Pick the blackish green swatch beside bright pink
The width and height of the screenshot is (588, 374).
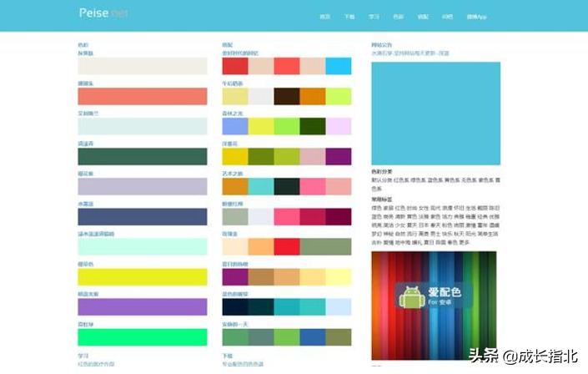click(x=287, y=187)
